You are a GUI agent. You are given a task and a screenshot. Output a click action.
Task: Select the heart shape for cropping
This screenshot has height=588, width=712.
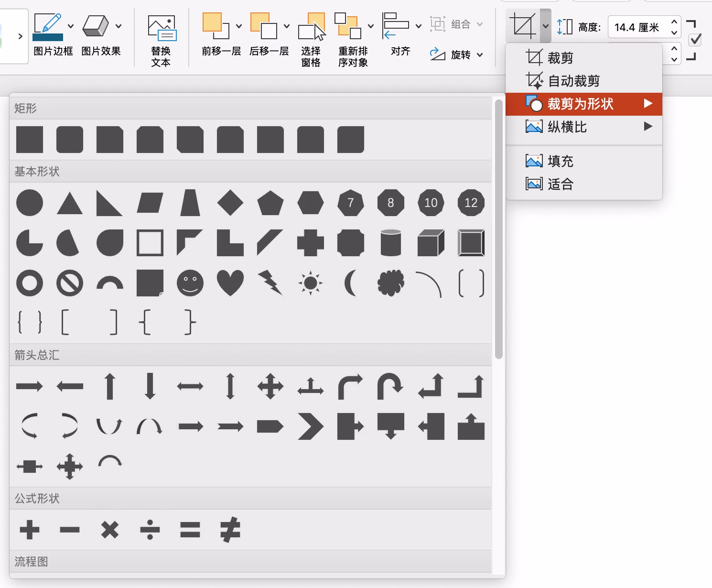click(230, 283)
